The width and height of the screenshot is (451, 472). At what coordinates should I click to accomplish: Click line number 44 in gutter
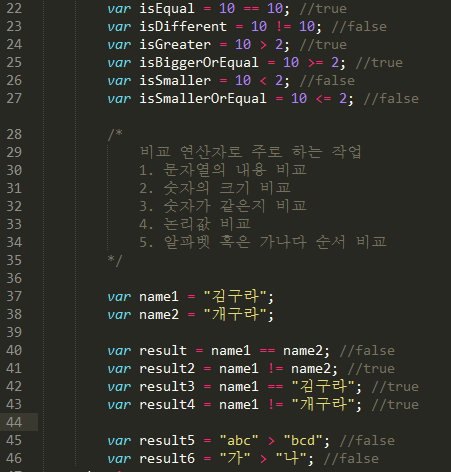click(14, 422)
